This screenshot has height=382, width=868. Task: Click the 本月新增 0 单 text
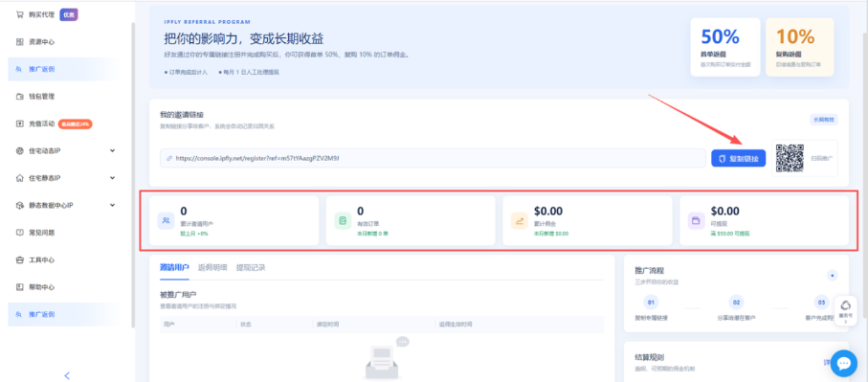(372, 234)
